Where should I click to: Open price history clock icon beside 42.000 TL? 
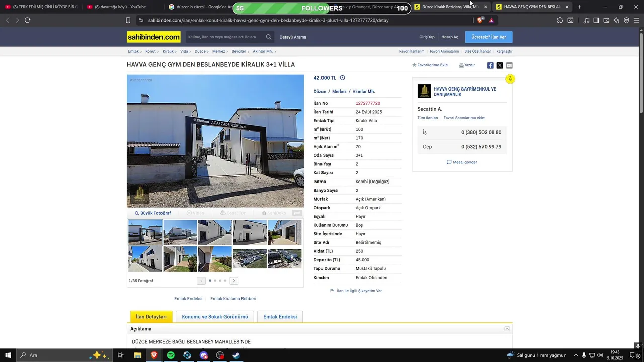342,78
